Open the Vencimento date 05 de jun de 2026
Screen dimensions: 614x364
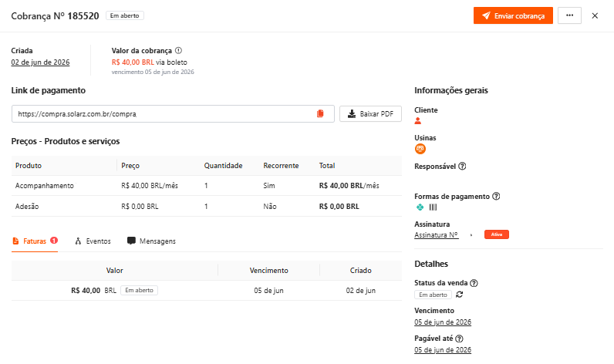tap(443, 322)
